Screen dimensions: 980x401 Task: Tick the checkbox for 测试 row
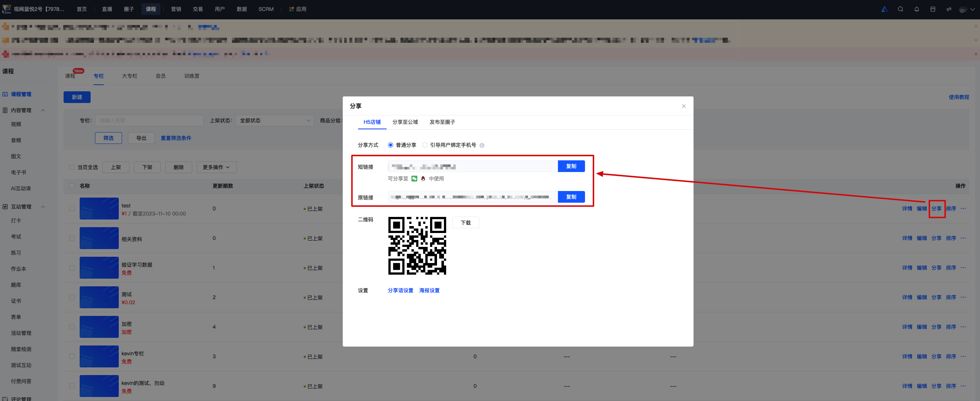coord(72,297)
